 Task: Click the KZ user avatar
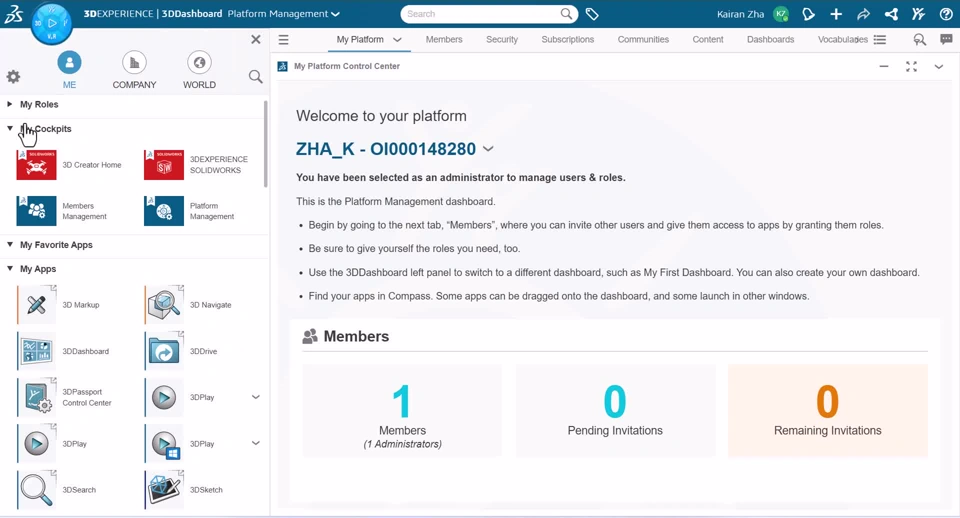pos(781,14)
